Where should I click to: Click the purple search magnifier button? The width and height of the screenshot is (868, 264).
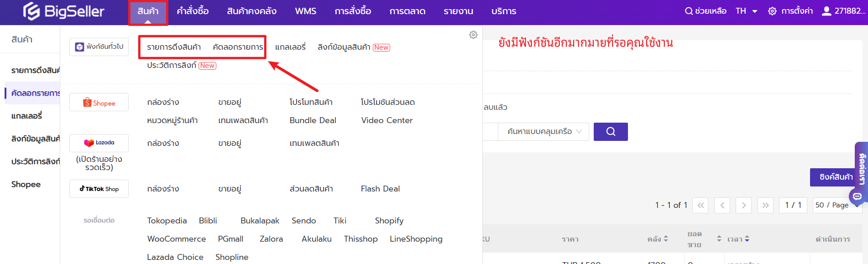(610, 132)
